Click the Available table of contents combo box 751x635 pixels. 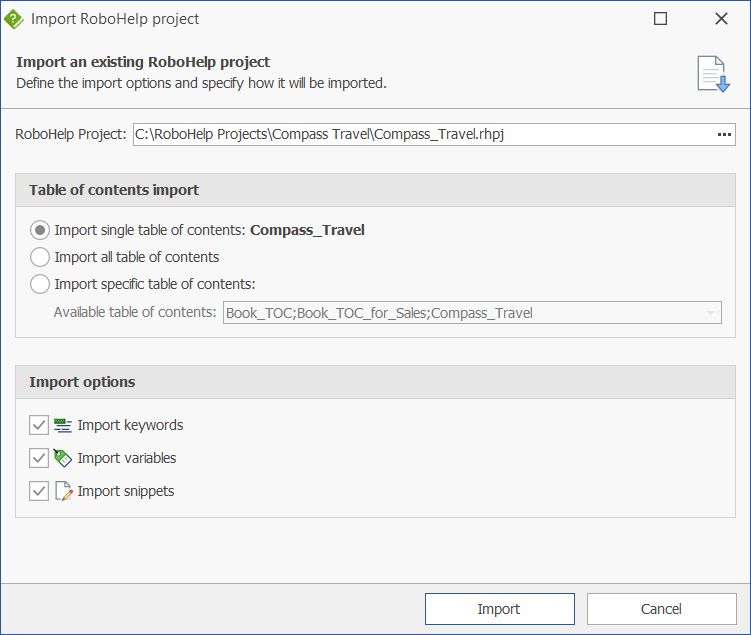(460, 313)
